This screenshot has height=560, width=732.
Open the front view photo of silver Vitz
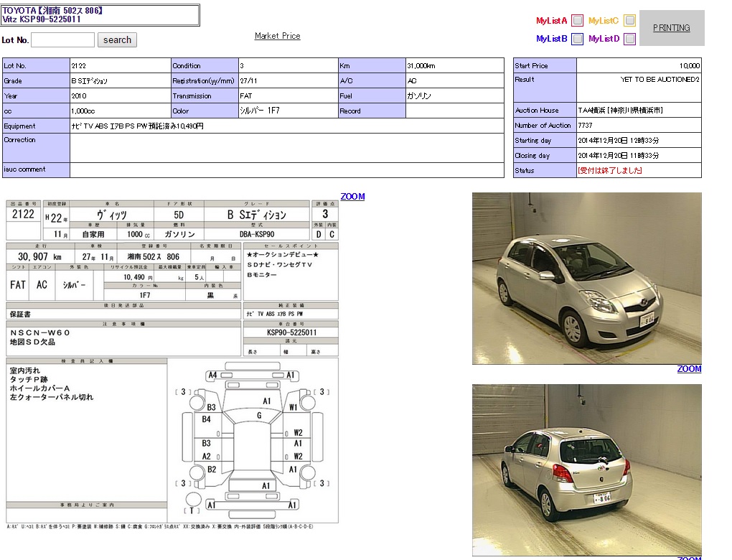[x=586, y=278]
